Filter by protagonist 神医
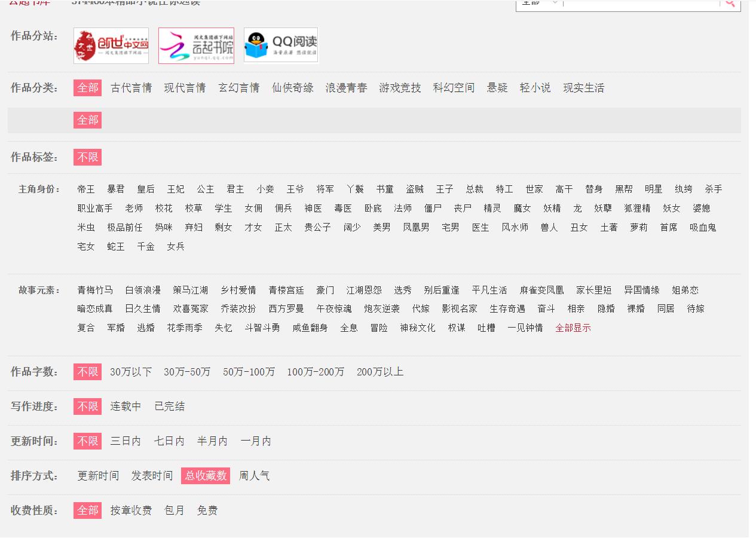 pyautogui.click(x=313, y=208)
